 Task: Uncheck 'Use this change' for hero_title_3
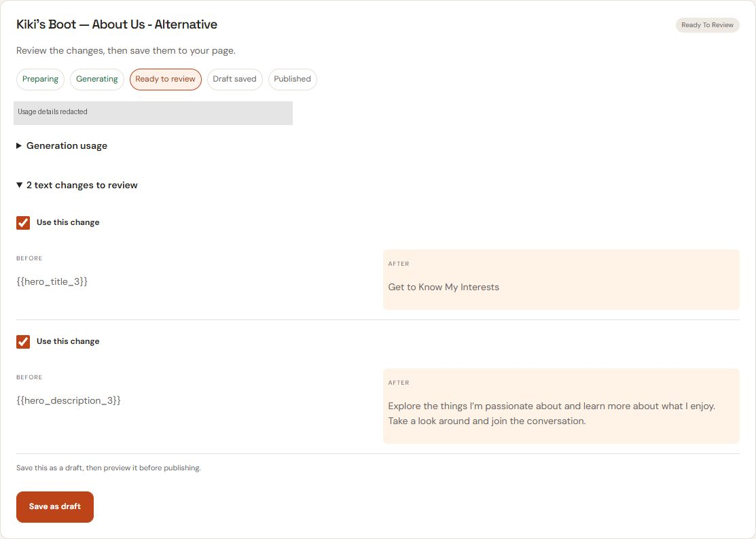23,222
